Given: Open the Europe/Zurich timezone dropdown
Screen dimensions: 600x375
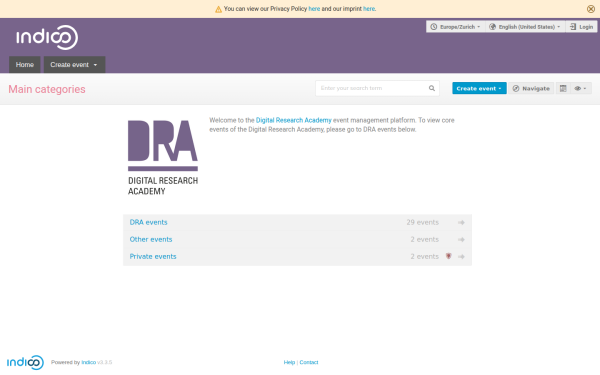Looking at the screenshot, I should (x=455, y=27).
